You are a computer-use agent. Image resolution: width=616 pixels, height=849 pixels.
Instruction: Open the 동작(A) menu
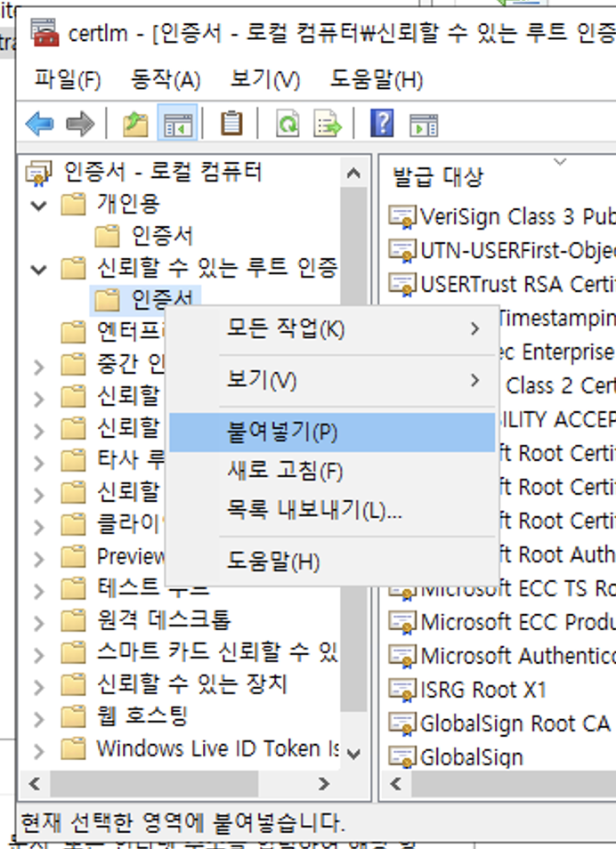[166, 80]
